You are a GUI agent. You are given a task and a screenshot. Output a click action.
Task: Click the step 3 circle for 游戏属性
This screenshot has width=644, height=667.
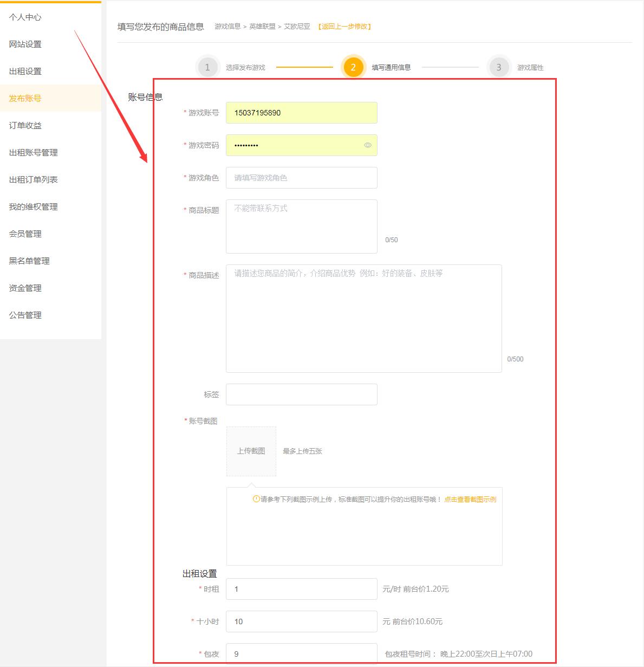498,67
